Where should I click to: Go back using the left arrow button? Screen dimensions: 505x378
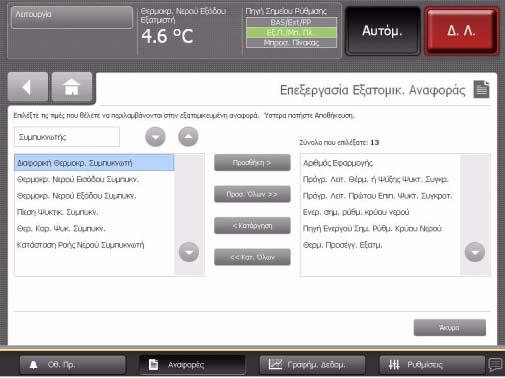coord(28,87)
